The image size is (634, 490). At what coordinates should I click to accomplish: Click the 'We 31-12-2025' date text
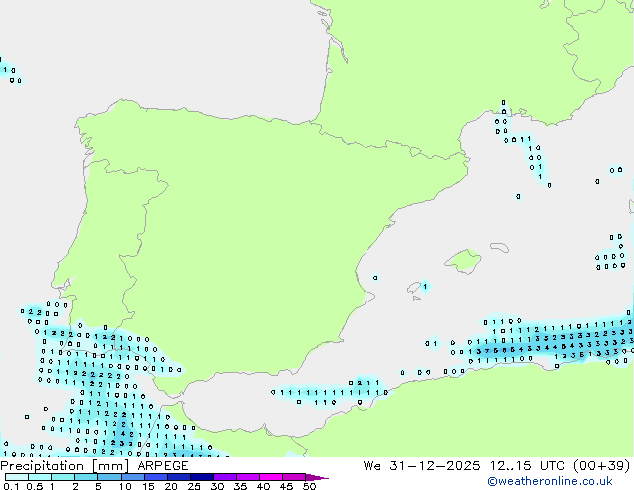pyautogui.click(x=422, y=466)
